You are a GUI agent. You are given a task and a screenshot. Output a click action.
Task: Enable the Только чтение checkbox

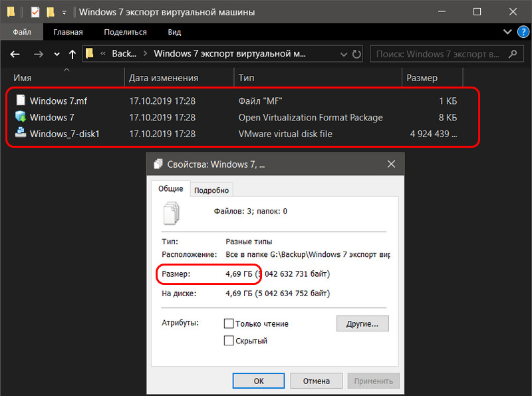click(x=229, y=323)
